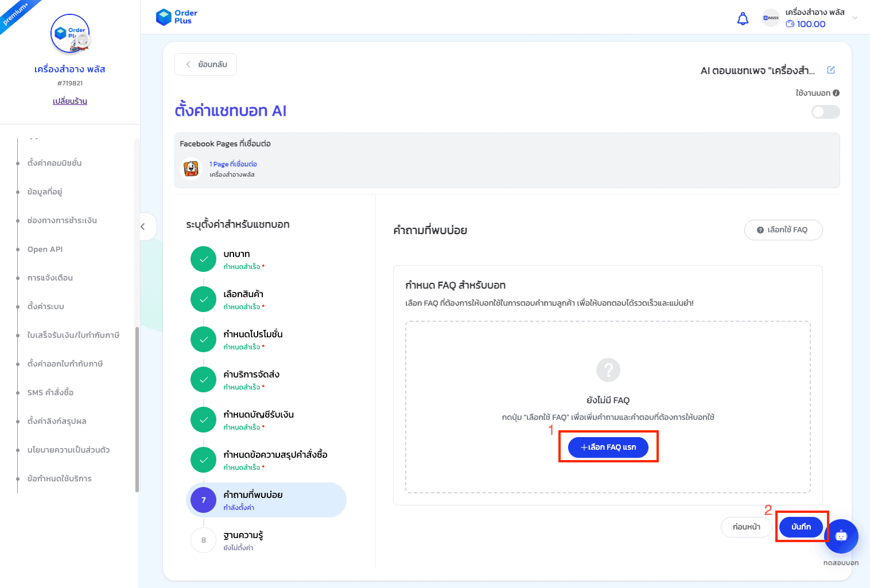Click the เปลี่ยนร้าน link
This screenshot has width=870, height=588.
pos(69,101)
